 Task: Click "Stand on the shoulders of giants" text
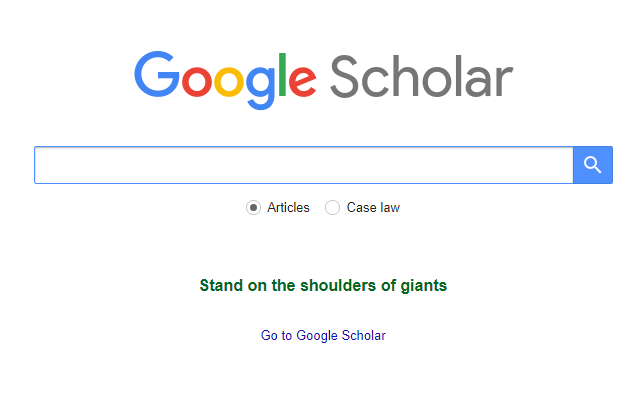point(323,286)
